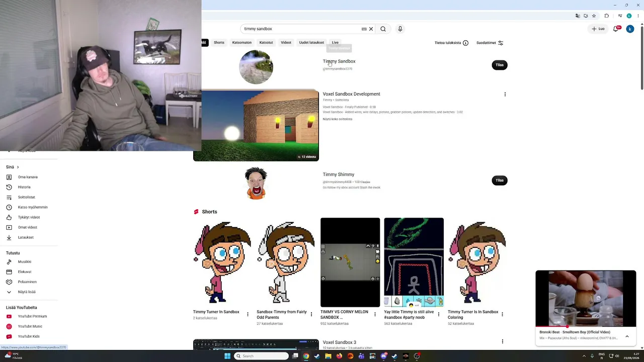This screenshot has height=362, width=644.
Task: Open options for Voxel Sandbox Development playlist
Action: tap(505, 94)
